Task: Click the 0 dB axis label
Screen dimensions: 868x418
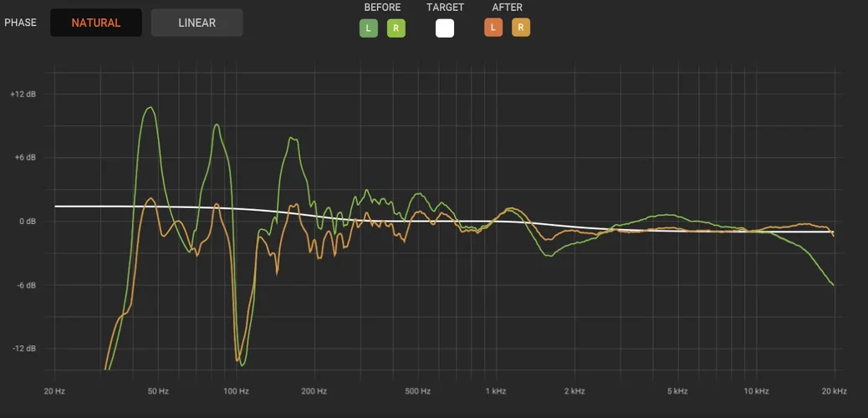Action: [27, 222]
